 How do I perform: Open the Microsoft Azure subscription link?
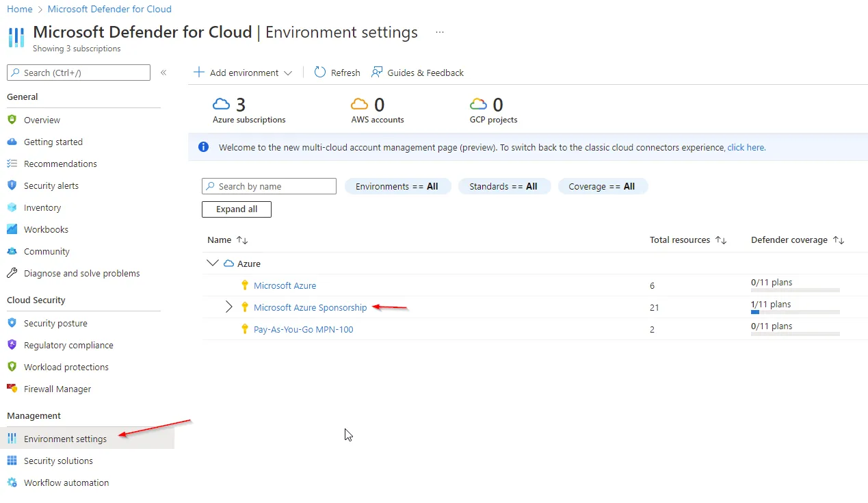285,285
